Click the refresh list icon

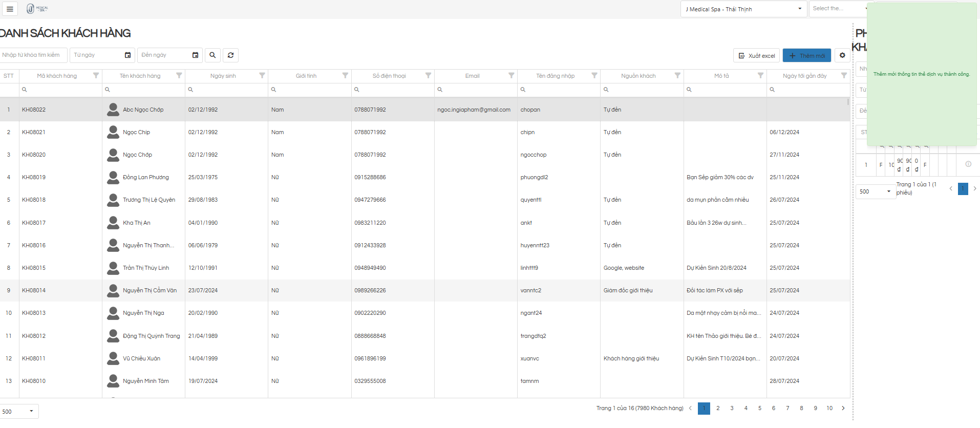point(231,55)
